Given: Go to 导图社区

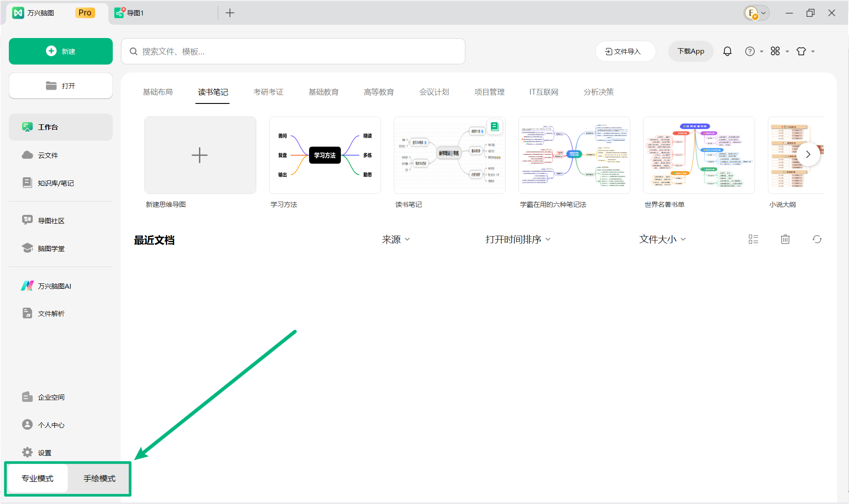Looking at the screenshot, I should 61,221.
